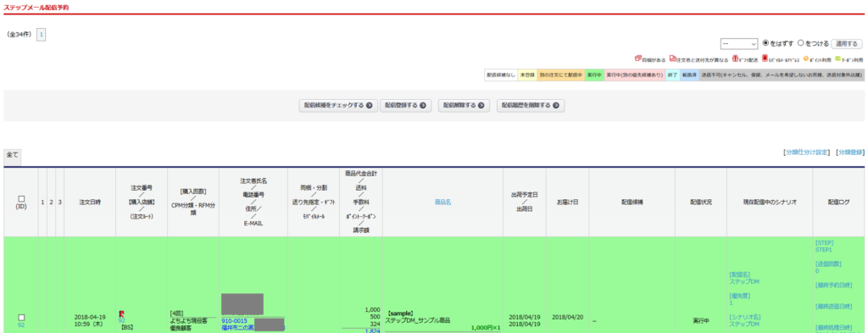
Task: Click the gift delivery legend icon
Action: click(x=735, y=58)
